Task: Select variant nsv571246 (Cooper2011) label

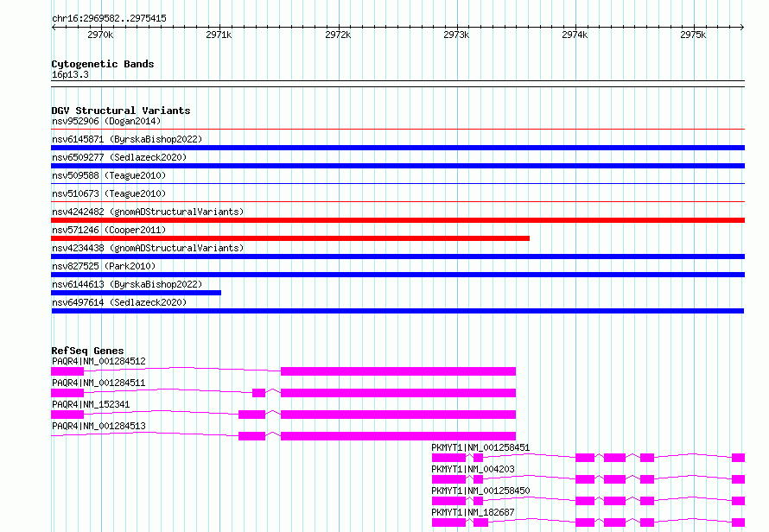Action: click(x=109, y=230)
